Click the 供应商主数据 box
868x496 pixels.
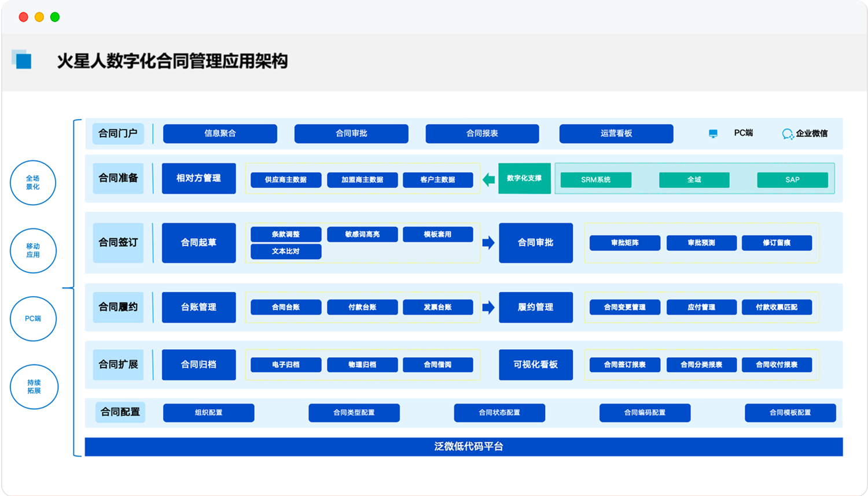click(x=286, y=180)
